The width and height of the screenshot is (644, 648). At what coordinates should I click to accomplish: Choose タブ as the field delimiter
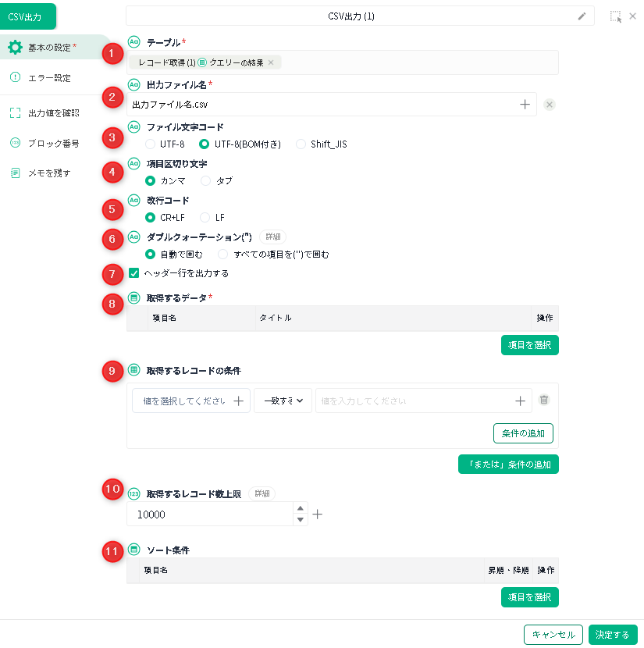tap(206, 180)
